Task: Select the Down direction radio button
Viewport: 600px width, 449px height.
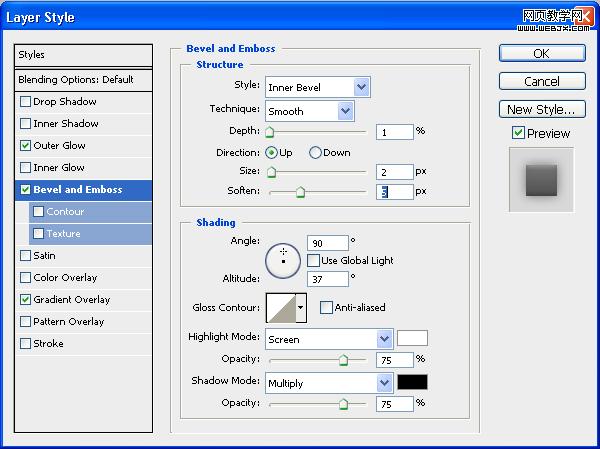Action: point(315,153)
